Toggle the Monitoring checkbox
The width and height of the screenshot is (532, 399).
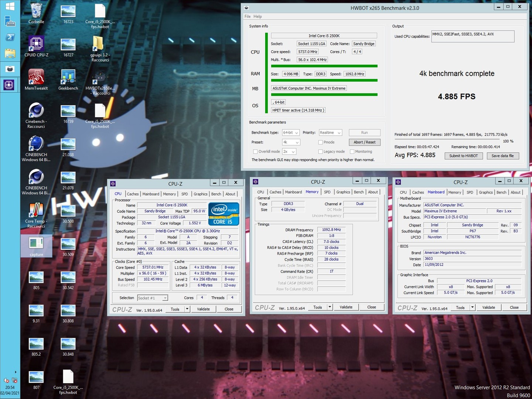tap(352, 151)
